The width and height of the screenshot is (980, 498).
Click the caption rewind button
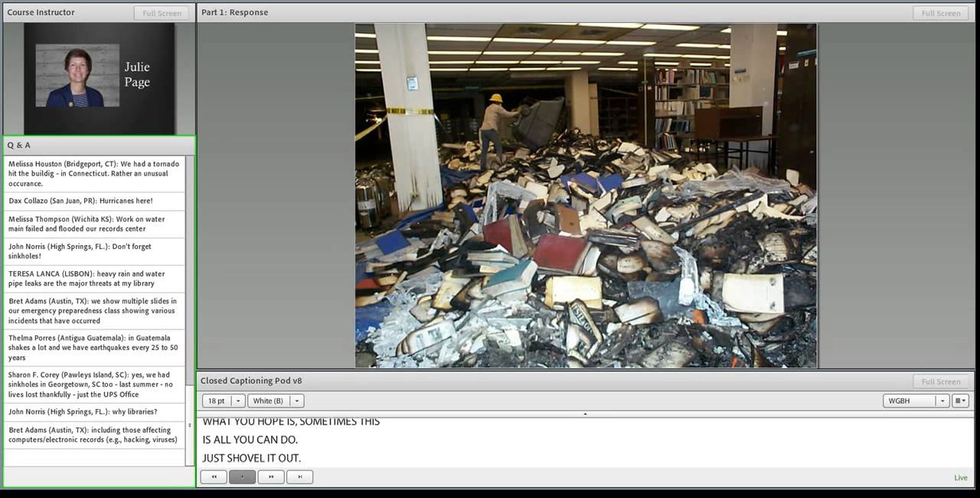214,477
